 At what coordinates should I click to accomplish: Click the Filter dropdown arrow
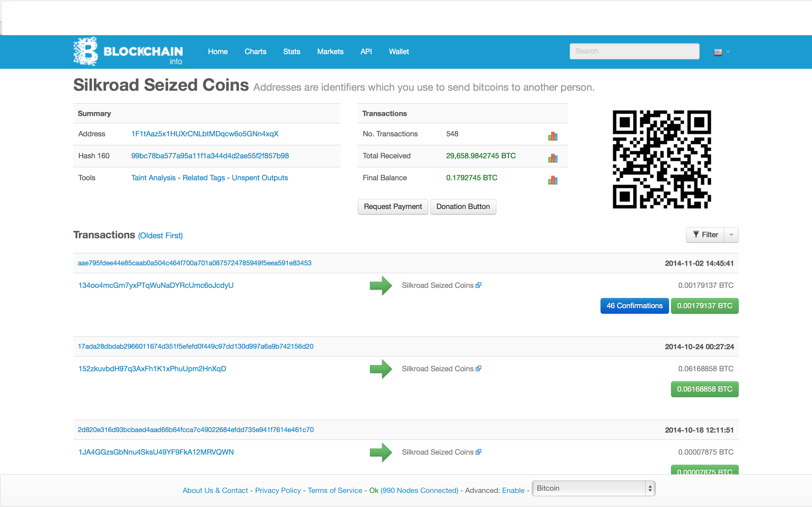[730, 235]
